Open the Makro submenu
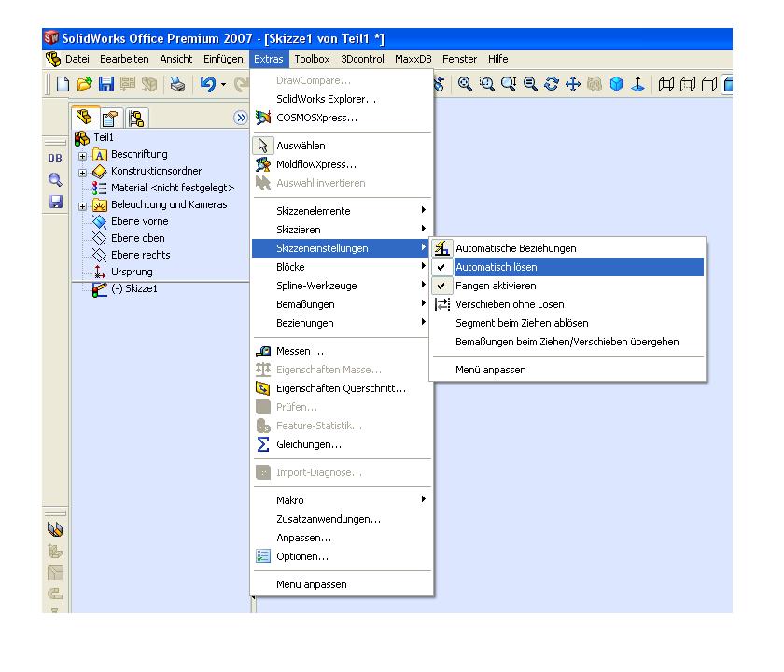784x672 pixels. point(342,500)
